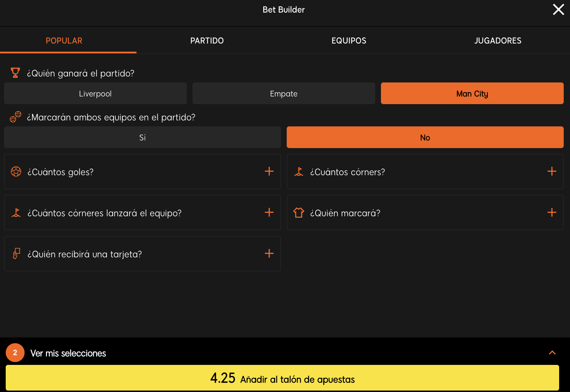
Task: Click the trophy icon by match winner
Action: 15,73
